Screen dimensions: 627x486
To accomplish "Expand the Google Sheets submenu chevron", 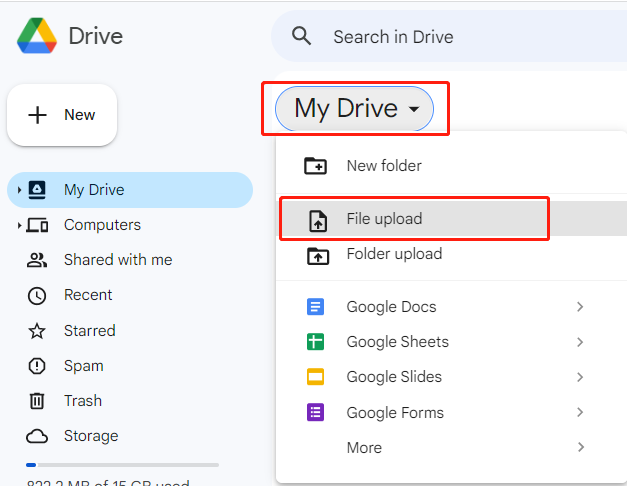I will click(580, 342).
